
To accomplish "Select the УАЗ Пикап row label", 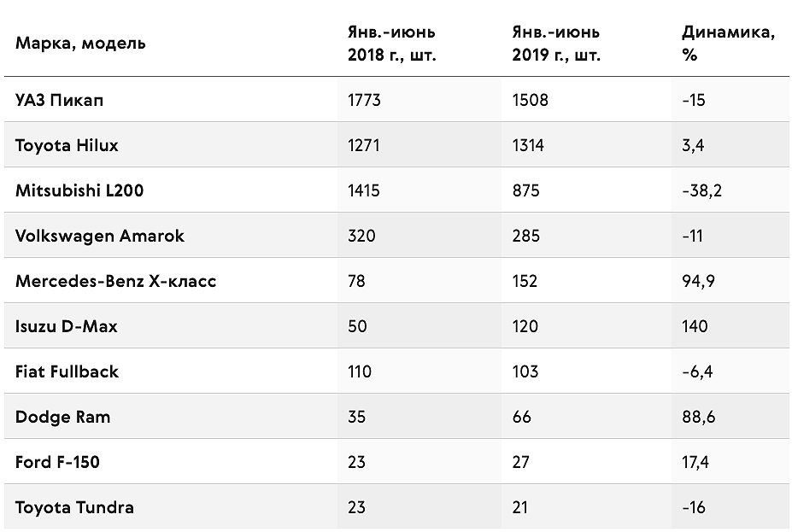I will (60, 100).
